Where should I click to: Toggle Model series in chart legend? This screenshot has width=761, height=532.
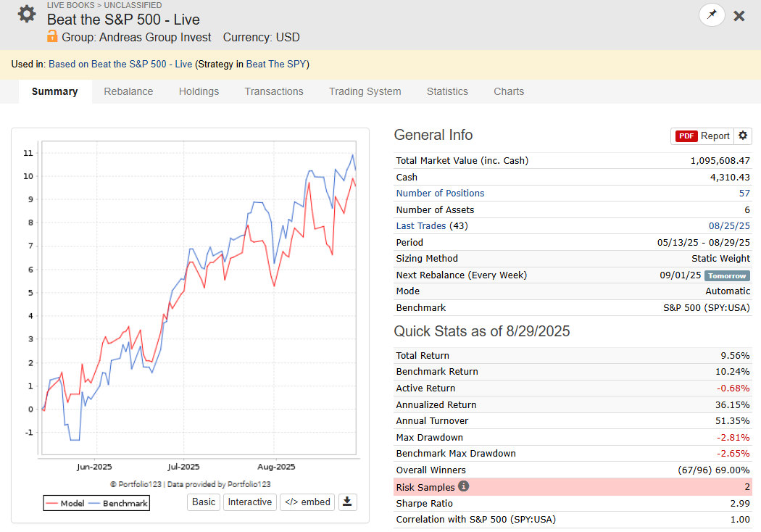[65, 503]
